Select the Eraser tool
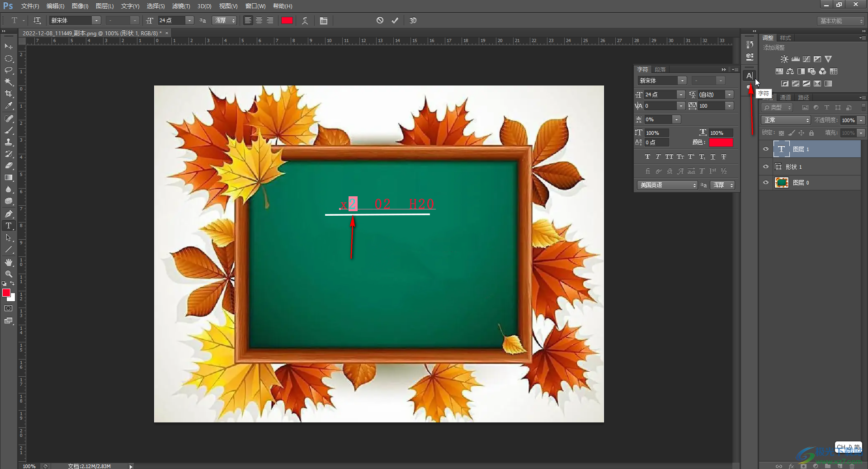The image size is (868, 469). (x=9, y=166)
